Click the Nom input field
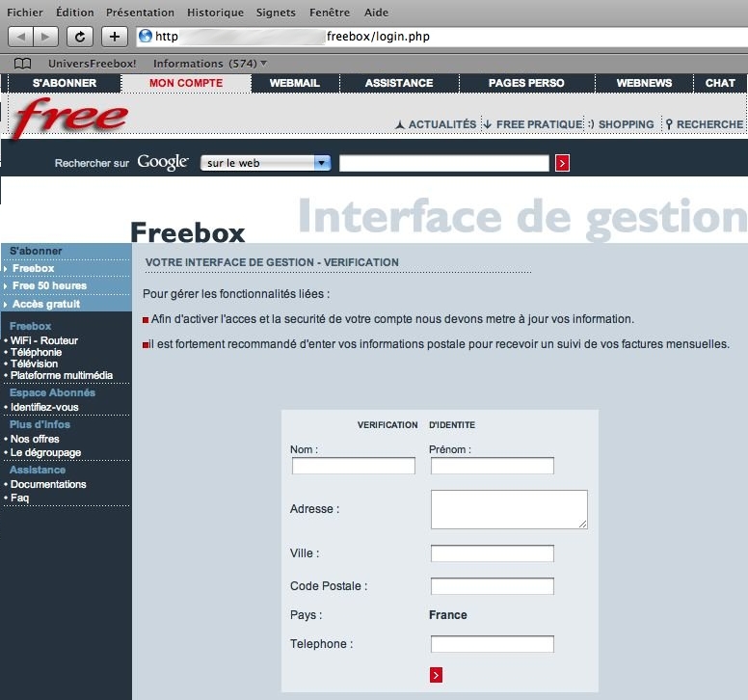Image resolution: width=748 pixels, height=700 pixels. 353,466
